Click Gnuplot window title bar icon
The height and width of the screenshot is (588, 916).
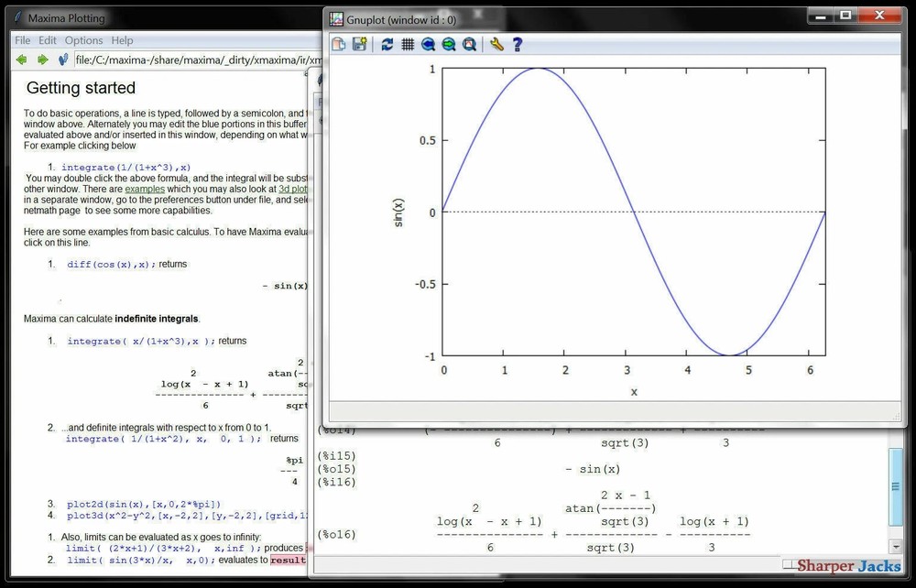coord(336,19)
